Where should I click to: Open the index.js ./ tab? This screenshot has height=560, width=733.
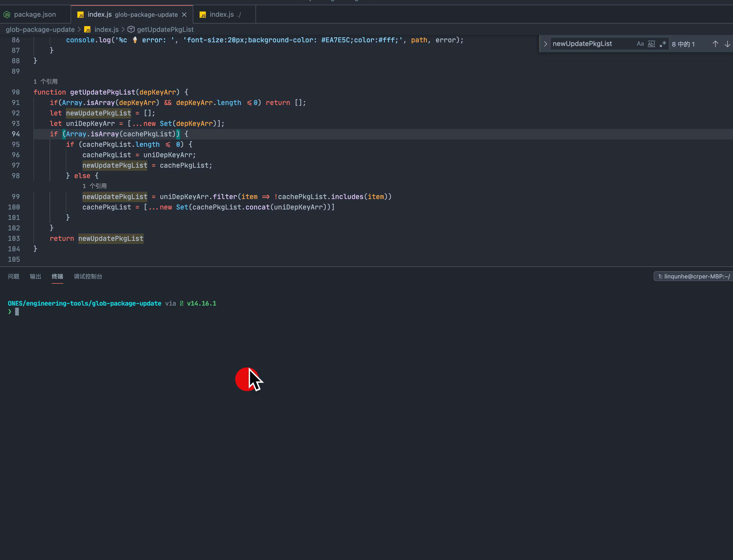pyautogui.click(x=224, y=14)
